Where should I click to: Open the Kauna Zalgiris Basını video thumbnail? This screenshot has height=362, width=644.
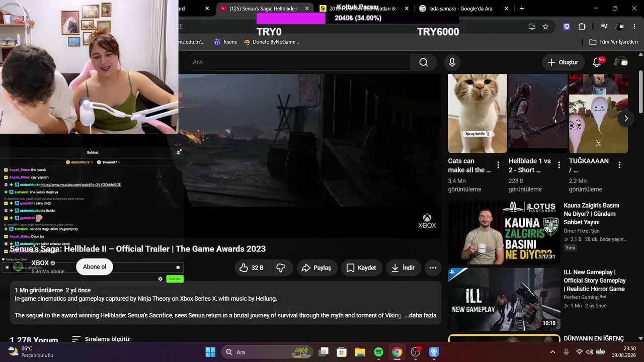[x=504, y=232]
